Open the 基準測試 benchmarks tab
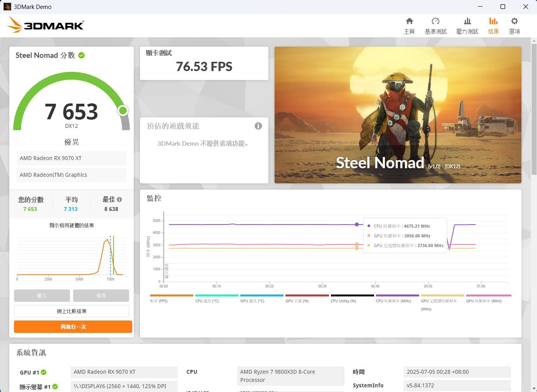Image resolution: width=537 pixels, height=392 pixels. pyautogui.click(x=436, y=26)
